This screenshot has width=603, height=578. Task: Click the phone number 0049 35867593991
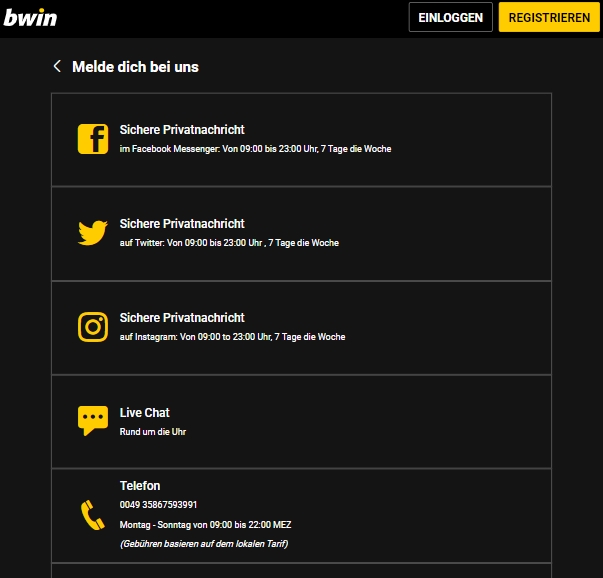[x=158, y=505]
